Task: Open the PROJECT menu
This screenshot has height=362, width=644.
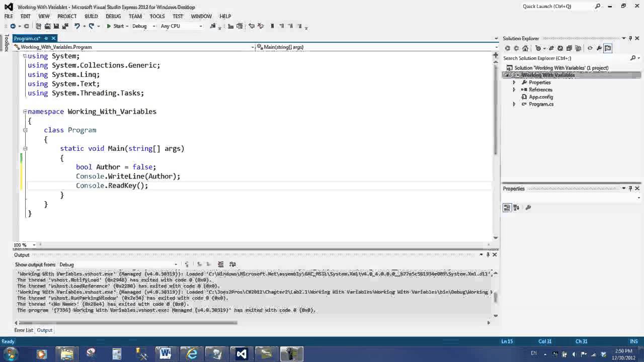Action: click(67, 16)
